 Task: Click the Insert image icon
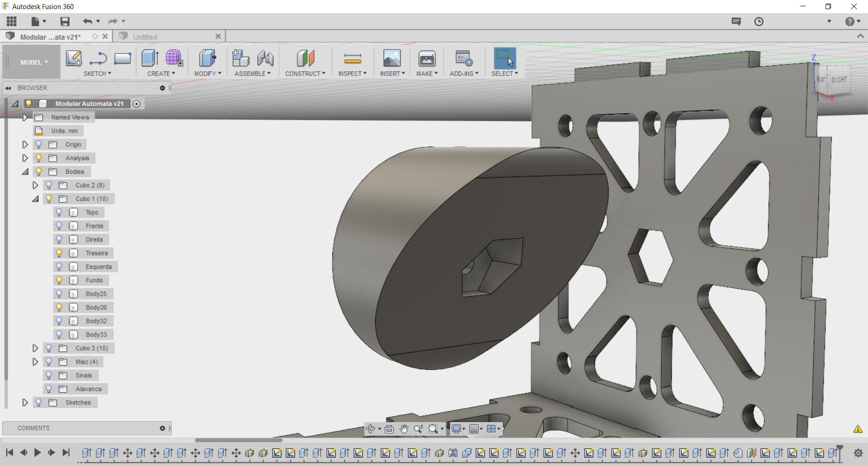392,58
